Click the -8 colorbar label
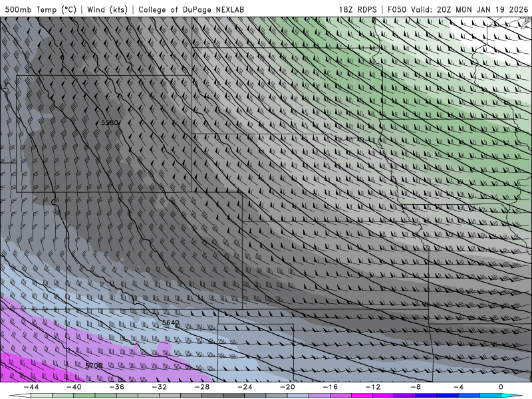 pos(416,387)
